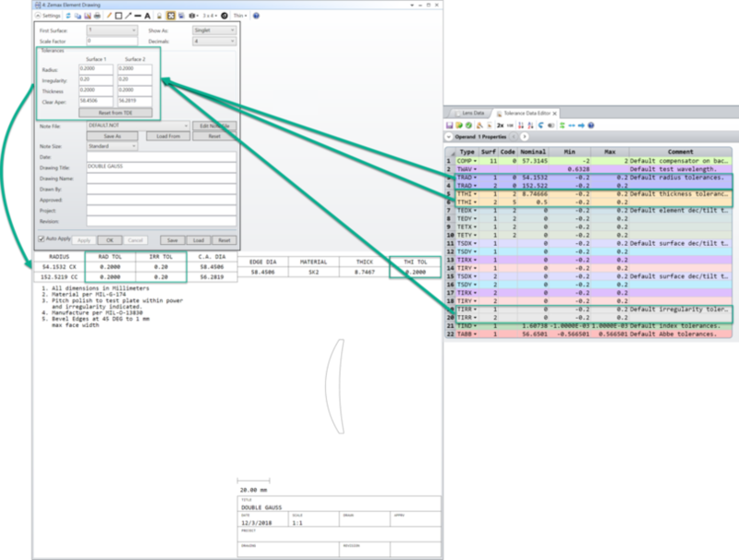Open help icon in drawing toolbar
The image size is (739, 560).
(256, 16)
